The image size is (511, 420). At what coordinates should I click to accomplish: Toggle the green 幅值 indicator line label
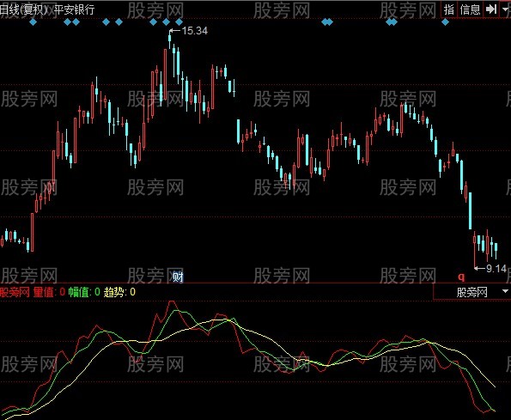point(84,292)
